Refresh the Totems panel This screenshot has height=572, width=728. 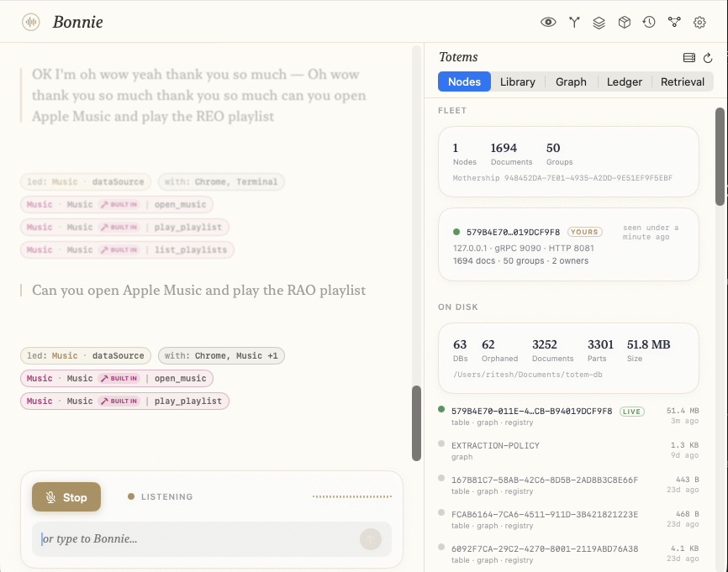[708, 57]
